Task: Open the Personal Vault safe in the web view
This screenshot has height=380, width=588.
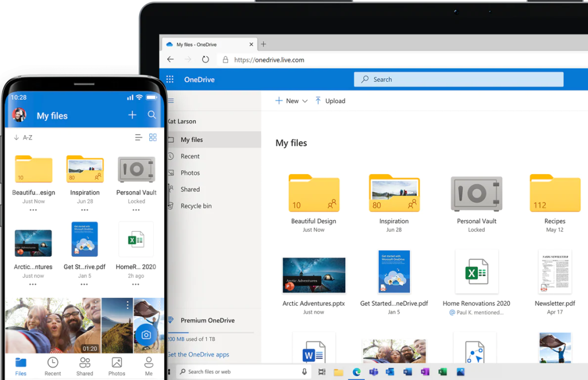Action: tap(476, 194)
